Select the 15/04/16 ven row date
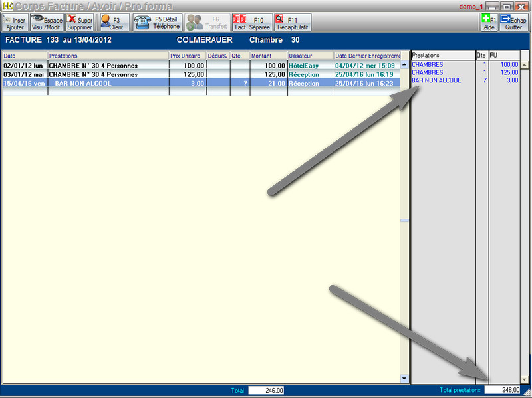This screenshot has height=398, width=532. 25,84
